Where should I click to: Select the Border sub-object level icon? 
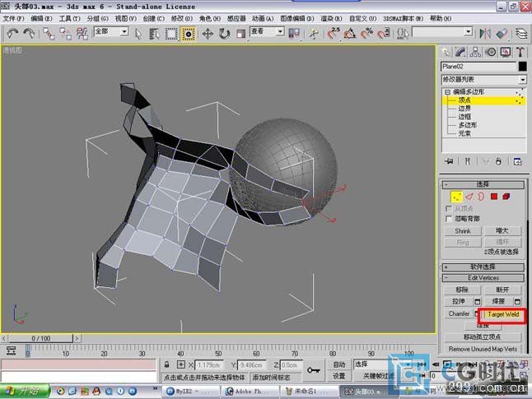point(481,197)
